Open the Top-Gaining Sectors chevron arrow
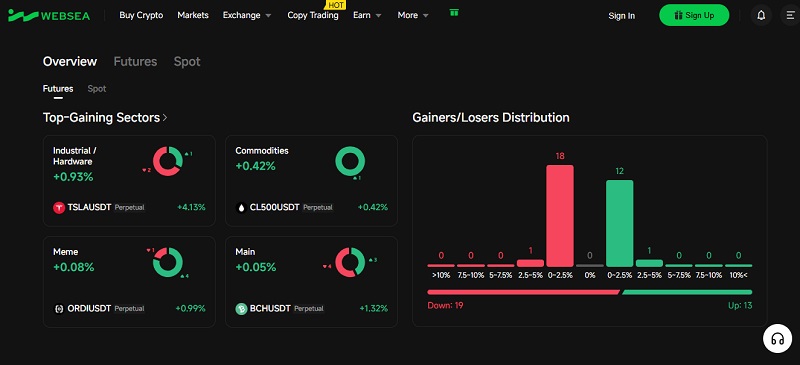This screenshot has width=800, height=365. click(x=165, y=118)
